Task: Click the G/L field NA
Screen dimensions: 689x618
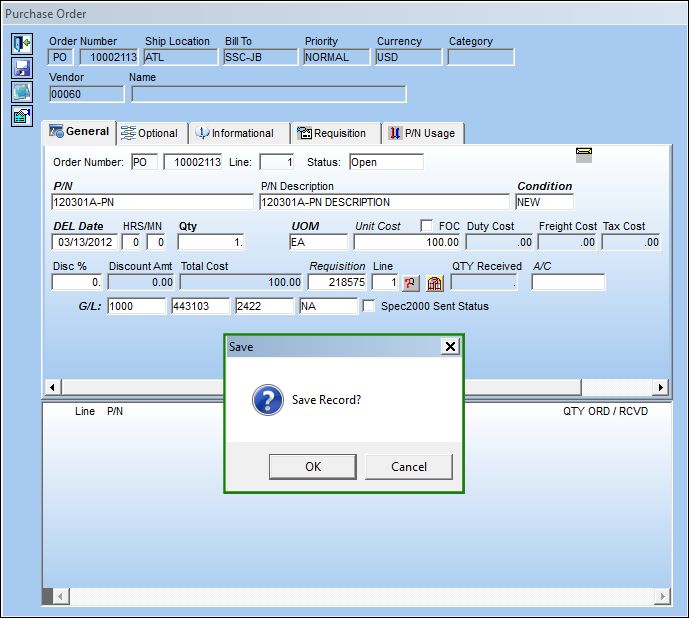Action: tap(328, 306)
